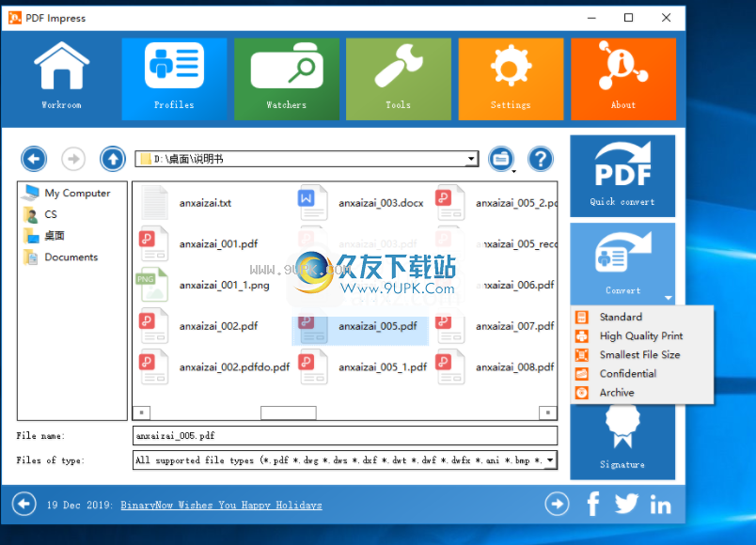Go back with the blue left arrow
This screenshot has height=545, width=756.
(34, 159)
